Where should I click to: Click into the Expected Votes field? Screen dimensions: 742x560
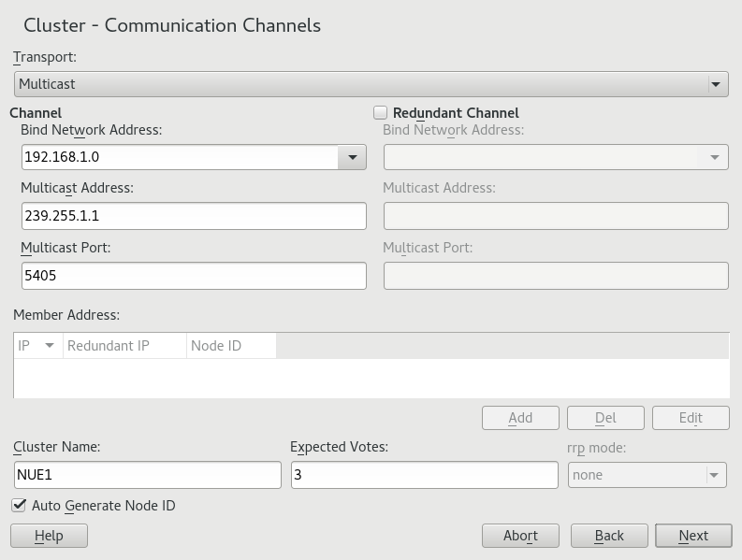(x=424, y=475)
